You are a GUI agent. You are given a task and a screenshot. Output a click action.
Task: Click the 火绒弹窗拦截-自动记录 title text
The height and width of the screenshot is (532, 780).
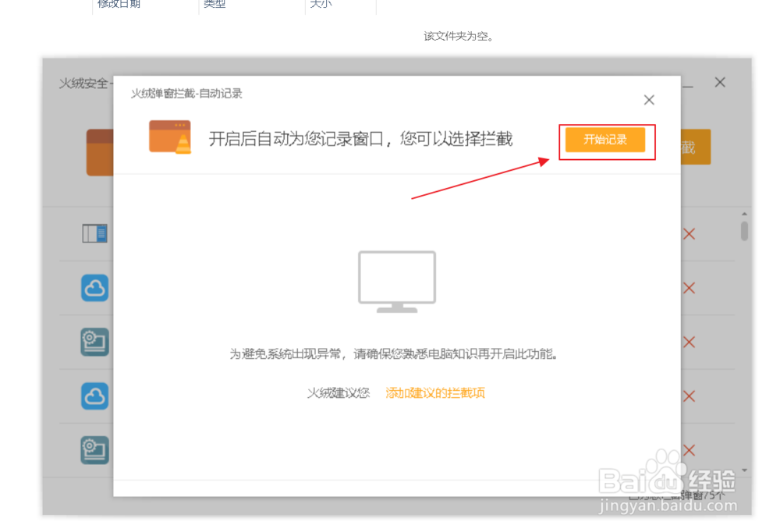point(186,94)
